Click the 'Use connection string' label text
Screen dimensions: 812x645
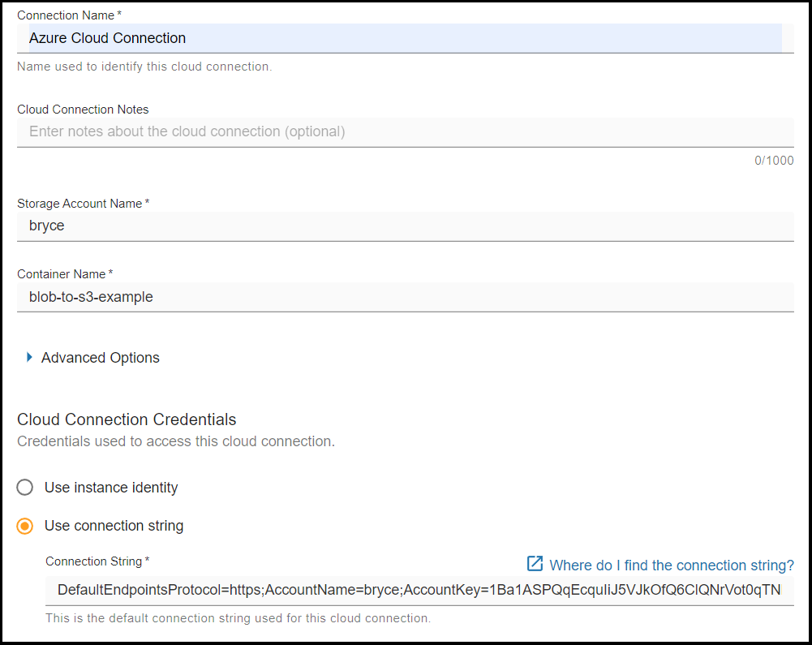pos(114,526)
